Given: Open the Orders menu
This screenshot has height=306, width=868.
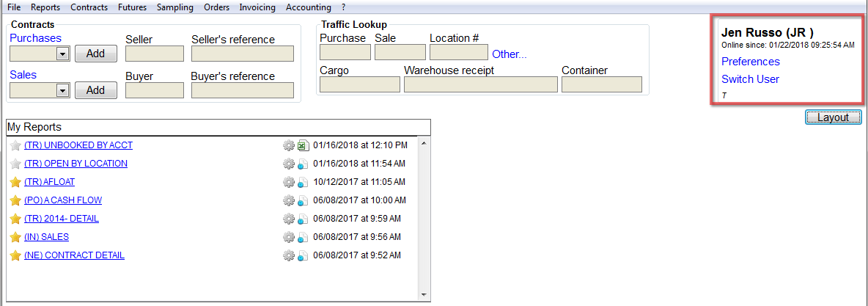Looking at the screenshot, I should point(217,7).
